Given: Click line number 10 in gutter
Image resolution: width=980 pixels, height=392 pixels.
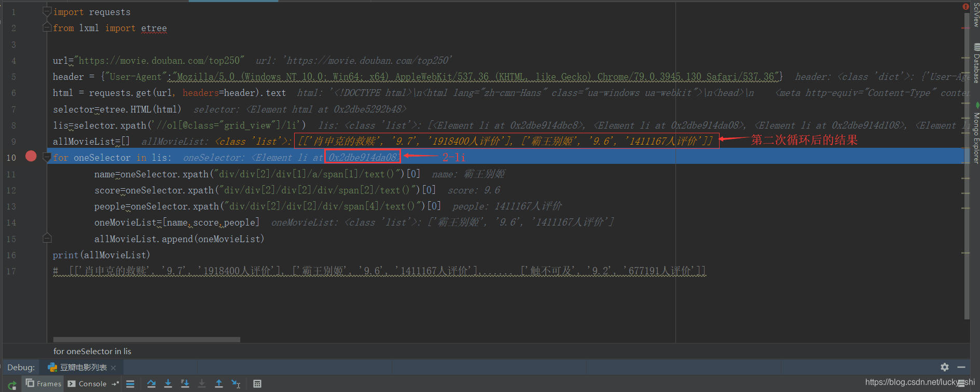Looking at the screenshot, I should coord(11,158).
